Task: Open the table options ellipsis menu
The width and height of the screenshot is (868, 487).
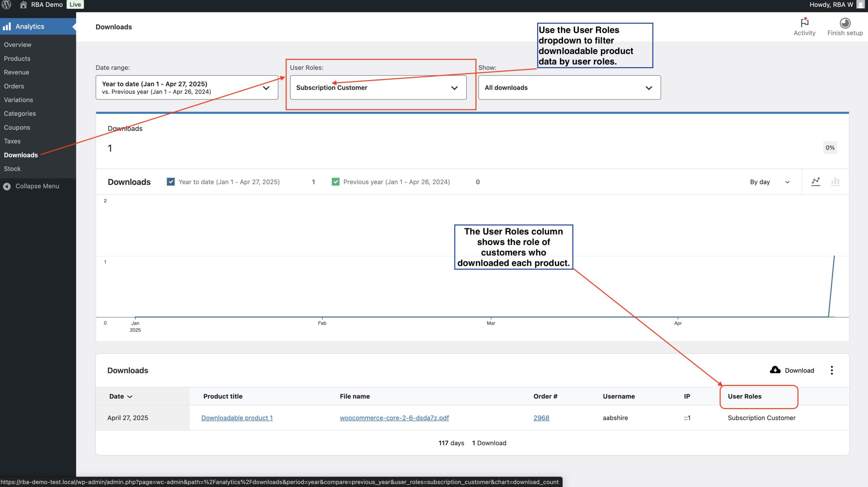Action: [x=832, y=370]
